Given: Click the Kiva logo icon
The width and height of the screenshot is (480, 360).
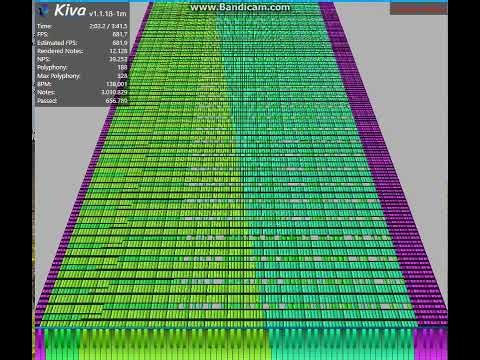Looking at the screenshot, I should click(x=44, y=11).
